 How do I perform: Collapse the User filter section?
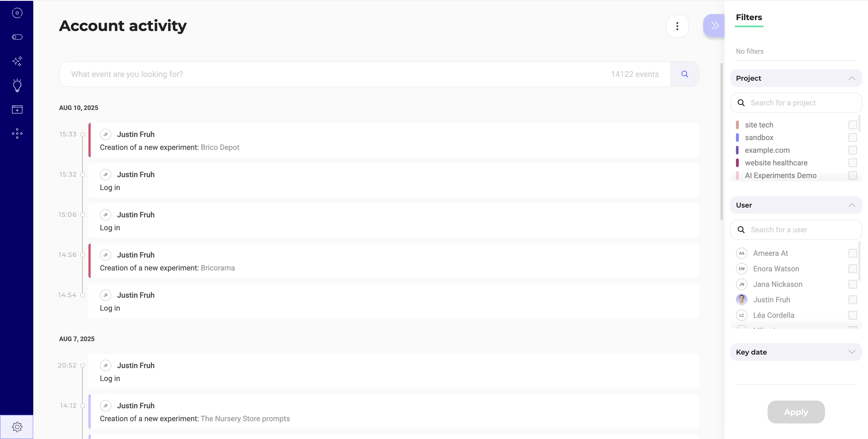tap(851, 205)
